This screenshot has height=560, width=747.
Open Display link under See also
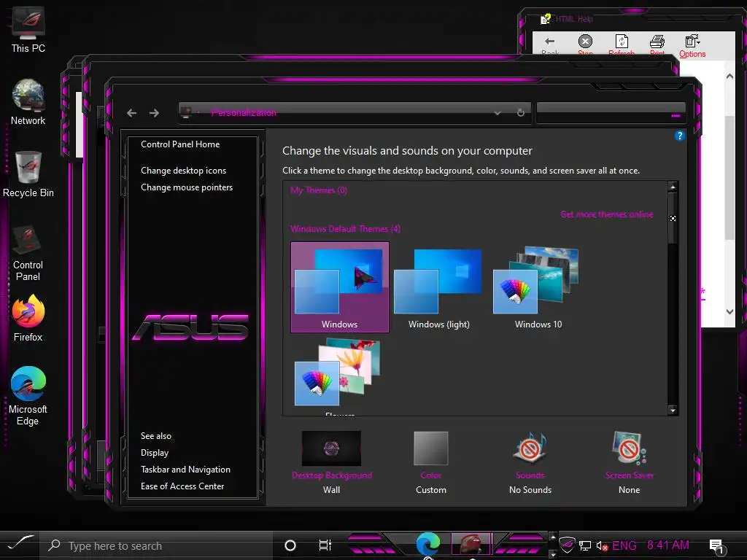tap(155, 452)
